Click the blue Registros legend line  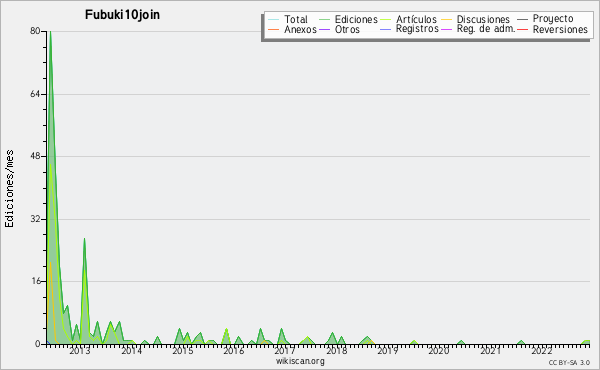385,29
